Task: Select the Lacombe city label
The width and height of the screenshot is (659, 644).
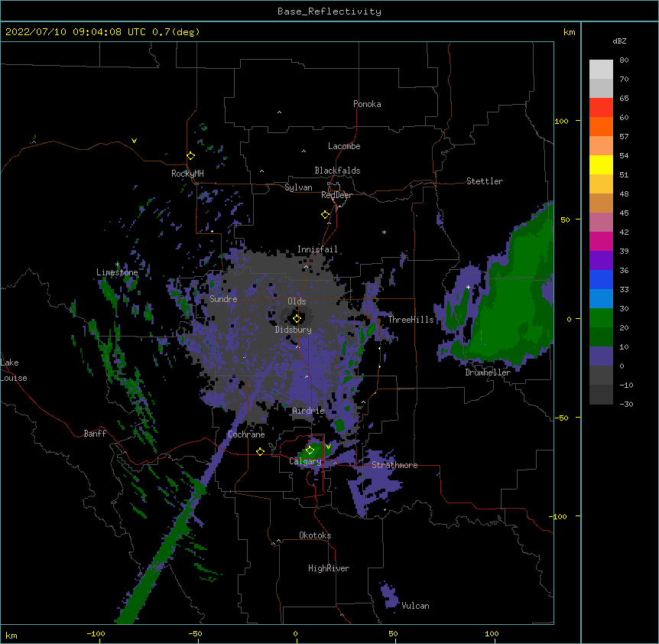Action: click(344, 146)
